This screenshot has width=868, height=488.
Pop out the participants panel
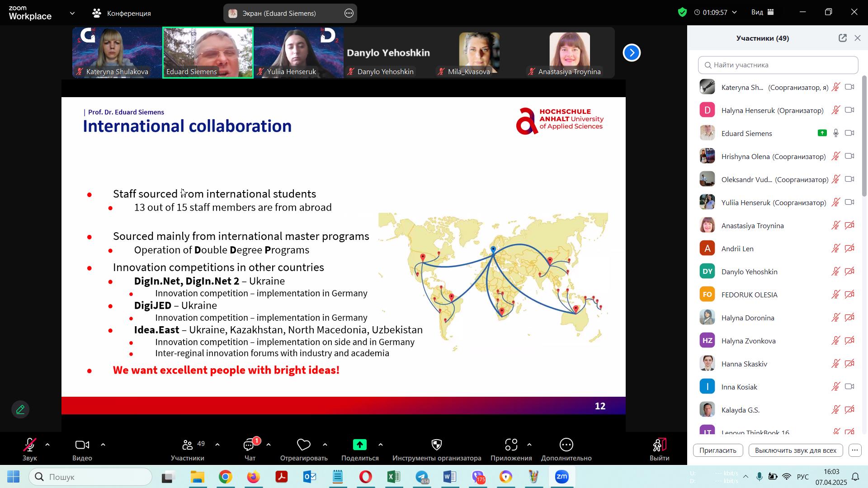pos(842,38)
